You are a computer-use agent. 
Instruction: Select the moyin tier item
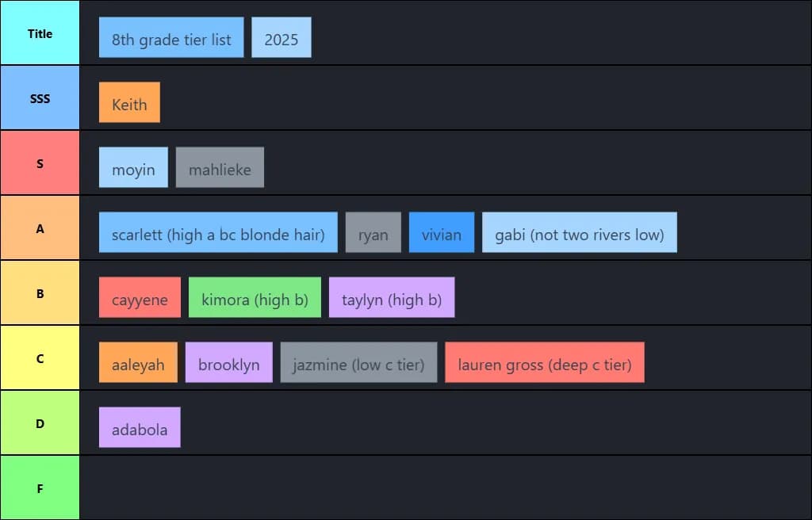133,168
